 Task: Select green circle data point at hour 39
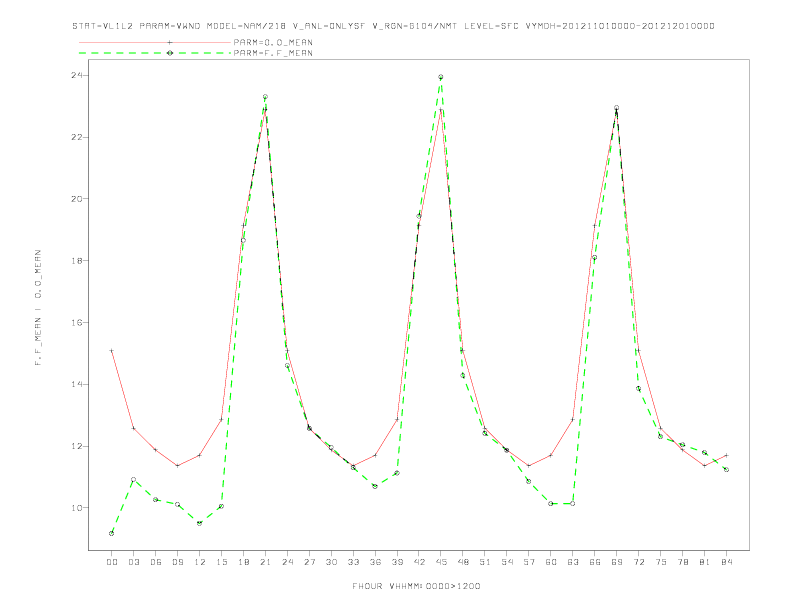(x=397, y=473)
